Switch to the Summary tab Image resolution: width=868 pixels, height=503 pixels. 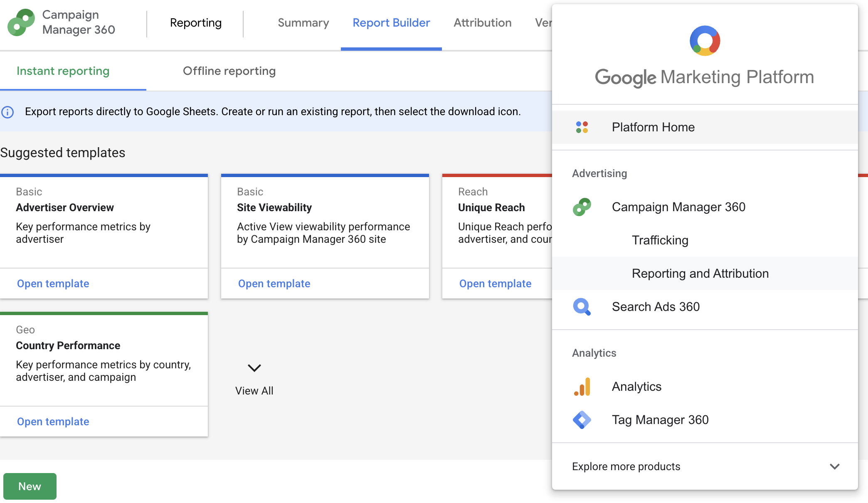(303, 23)
